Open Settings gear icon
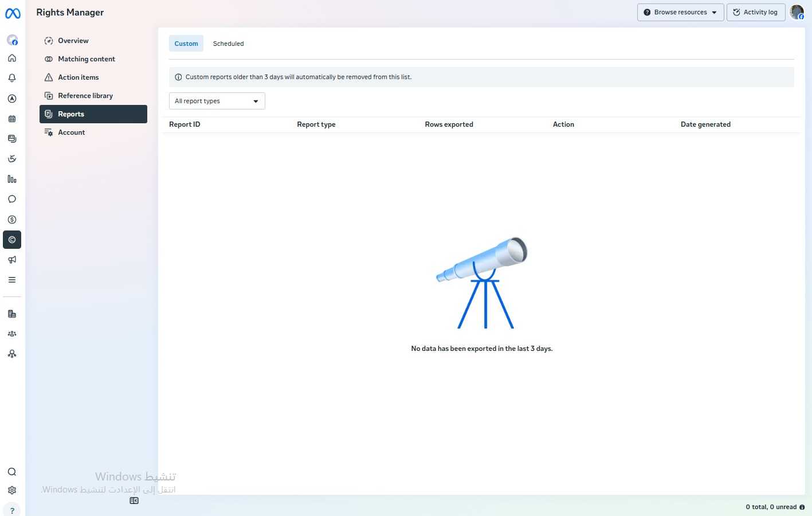 tap(12, 490)
